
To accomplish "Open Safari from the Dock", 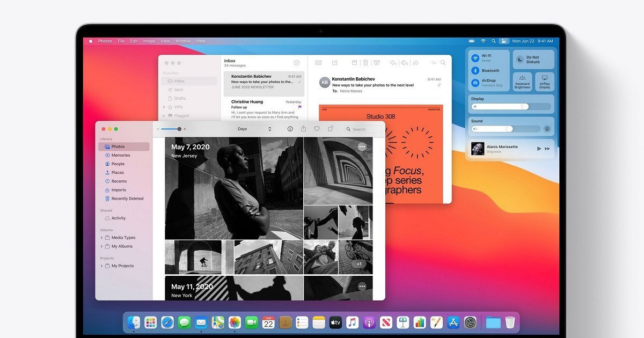I will tap(167, 322).
